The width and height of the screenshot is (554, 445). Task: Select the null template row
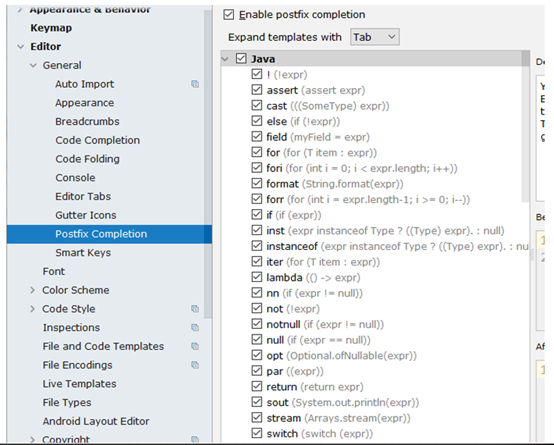click(318, 340)
